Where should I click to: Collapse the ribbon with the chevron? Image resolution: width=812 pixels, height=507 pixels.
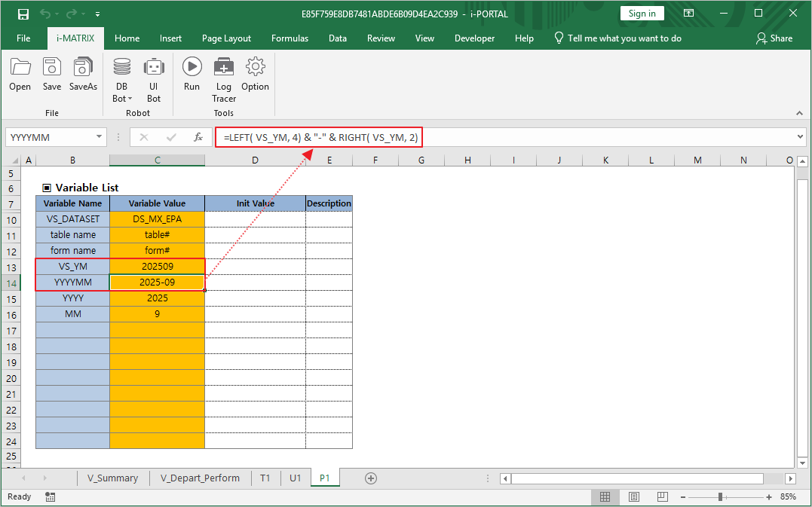click(x=799, y=115)
